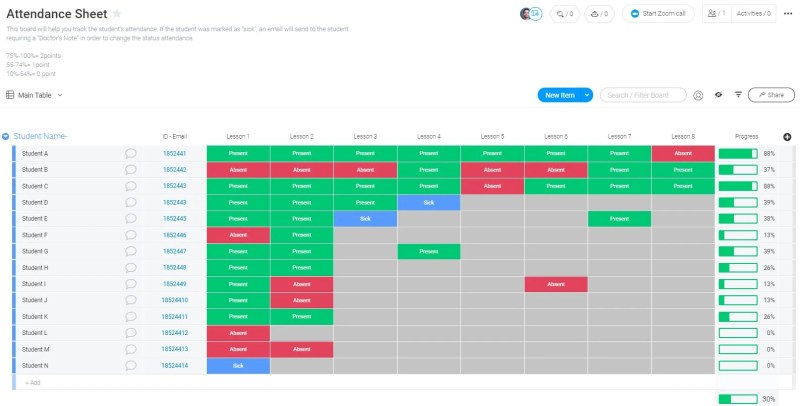Image resolution: width=800 pixels, height=406 pixels.
Task: Open the integrations counter icon
Action: [x=566, y=14]
